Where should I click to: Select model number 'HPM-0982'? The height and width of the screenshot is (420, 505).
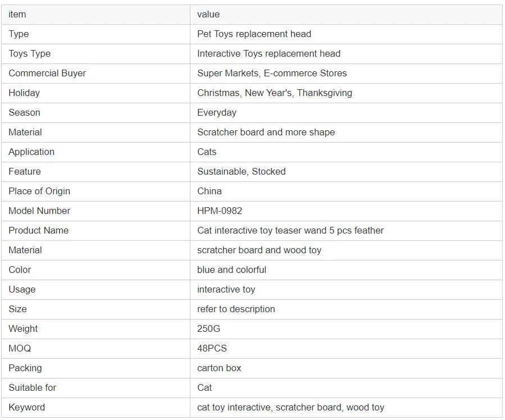click(x=220, y=211)
